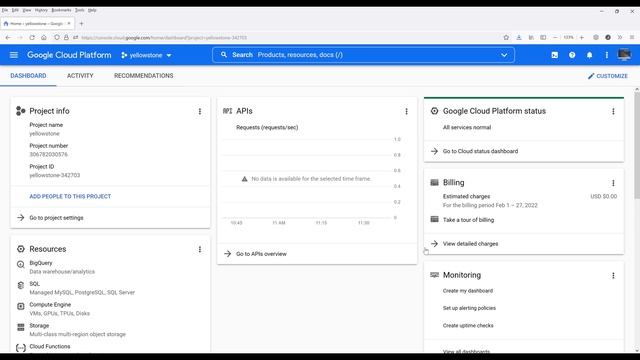Click Set up alerting policies
640x360 pixels.
(x=469, y=308)
